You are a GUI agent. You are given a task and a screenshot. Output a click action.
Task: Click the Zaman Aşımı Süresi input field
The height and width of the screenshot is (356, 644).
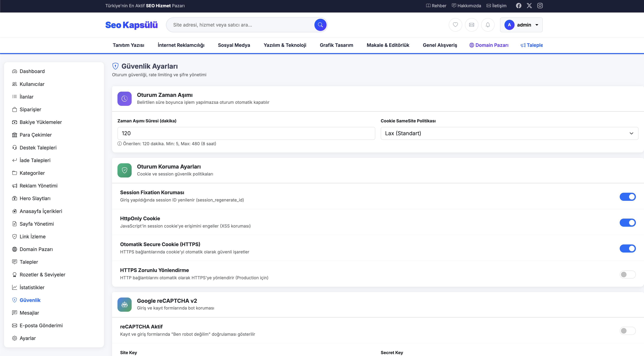[x=246, y=133]
